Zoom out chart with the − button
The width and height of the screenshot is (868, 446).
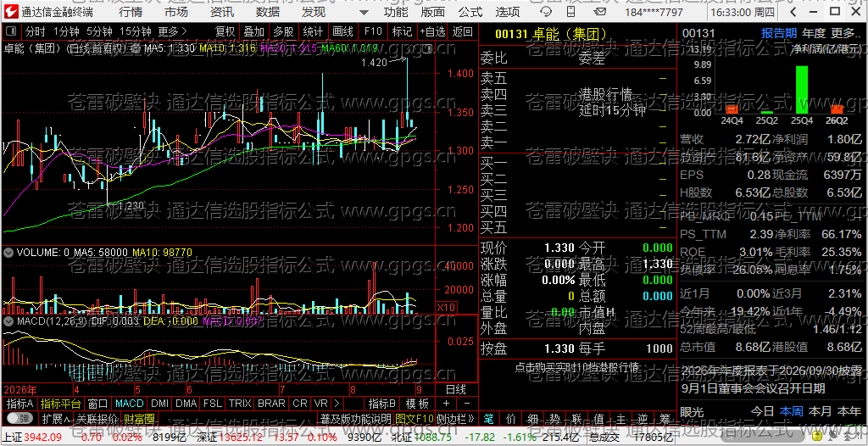(467, 403)
